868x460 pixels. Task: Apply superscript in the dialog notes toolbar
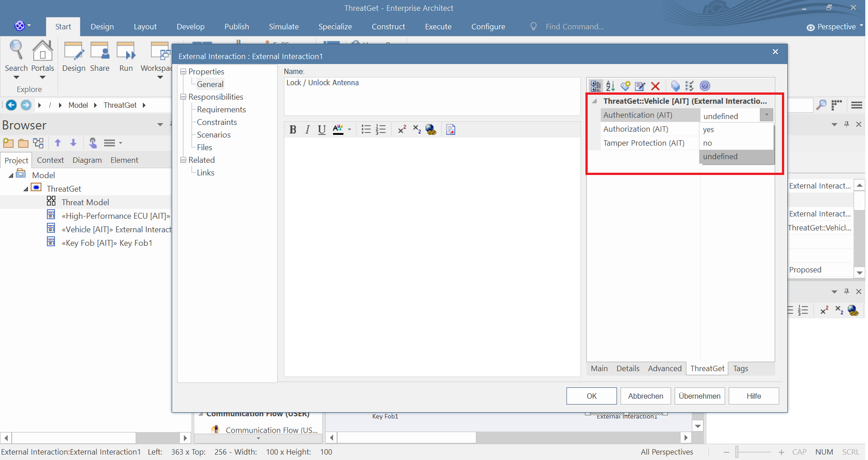pos(402,130)
